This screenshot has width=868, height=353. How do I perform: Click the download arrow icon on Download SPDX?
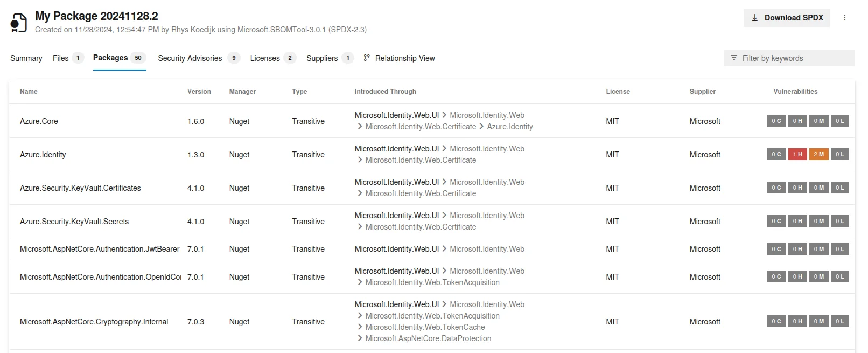coord(755,18)
